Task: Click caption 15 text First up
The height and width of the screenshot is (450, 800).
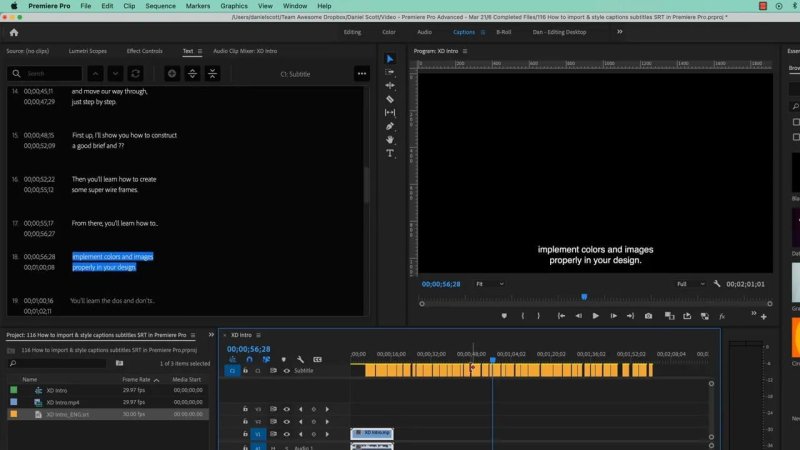Action: tap(124, 140)
